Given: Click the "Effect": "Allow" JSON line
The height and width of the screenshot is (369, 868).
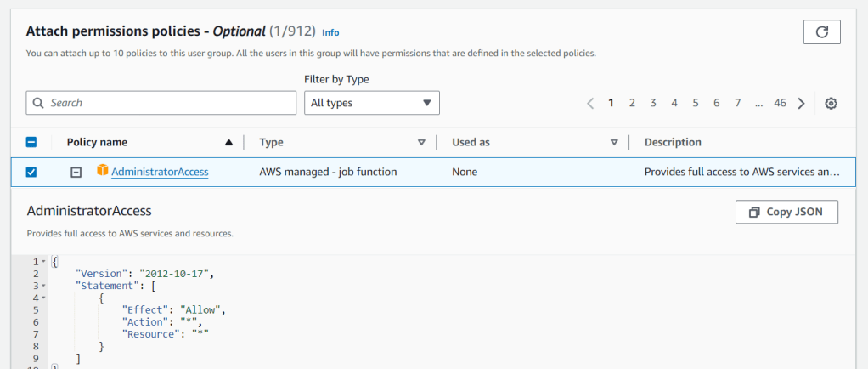Looking at the screenshot, I should coord(174,309).
